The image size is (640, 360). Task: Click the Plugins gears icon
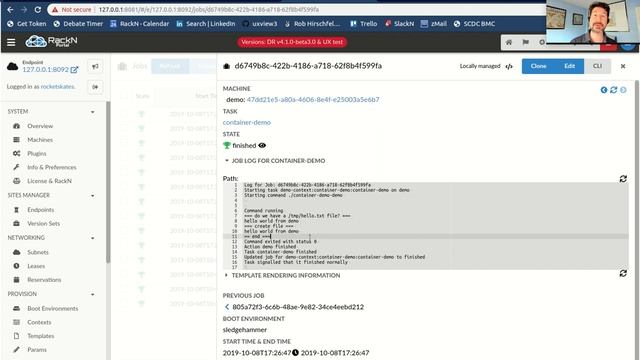(x=16, y=153)
